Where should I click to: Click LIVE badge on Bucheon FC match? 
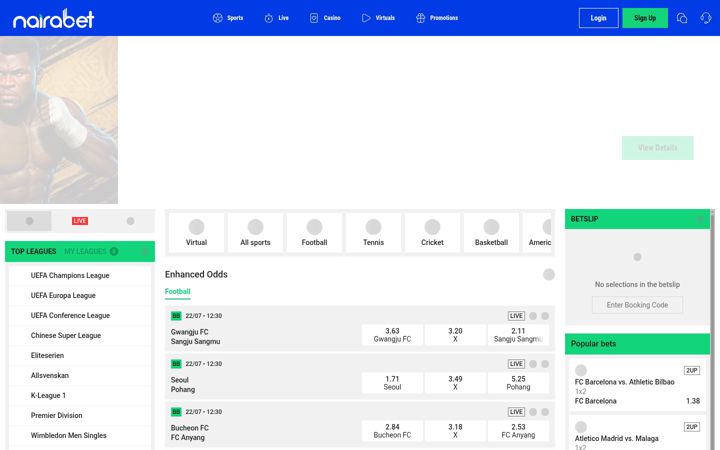pos(516,412)
